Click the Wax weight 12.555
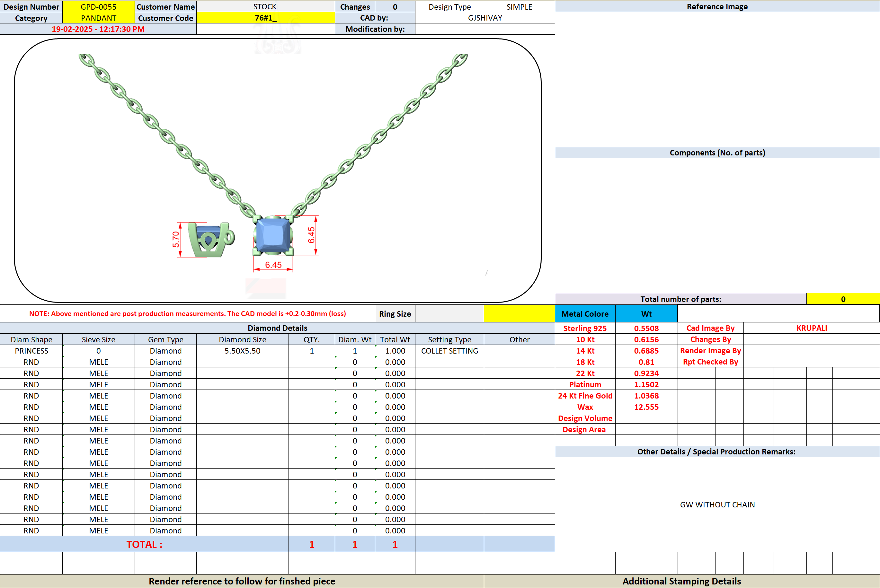The height and width of the screenshot is (588, 880). (x=646, y=407)
